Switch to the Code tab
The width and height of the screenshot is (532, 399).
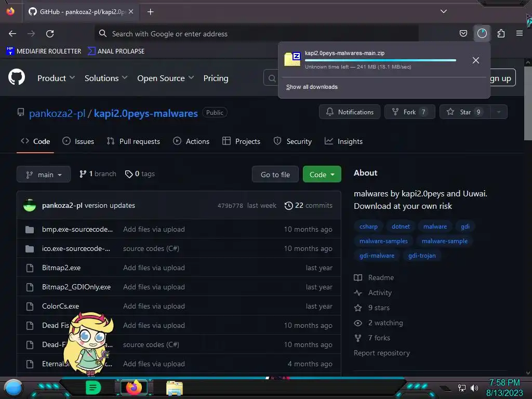35,141
